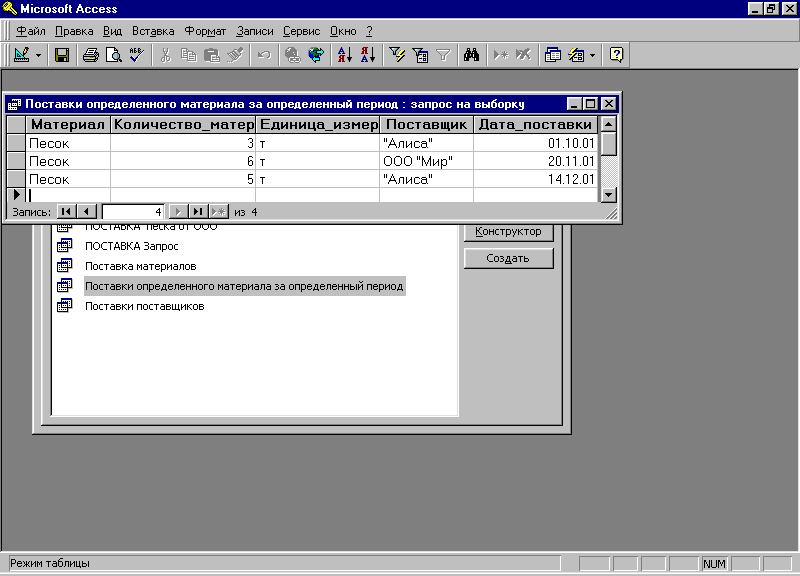This screenshot has width=800, height=576.
Task: Click the select-all corner cell of the datasheet
Action: (x=16, y=124)
